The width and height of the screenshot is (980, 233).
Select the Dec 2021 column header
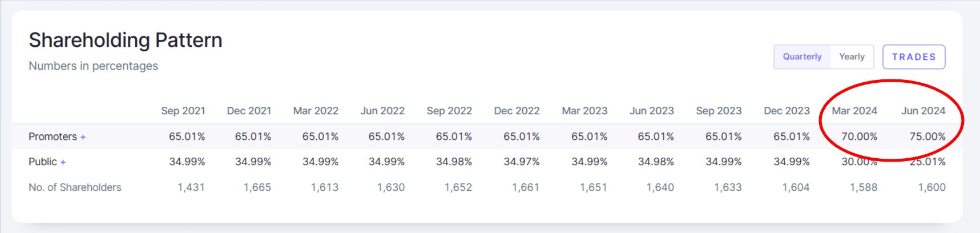(x=249, y=111)
